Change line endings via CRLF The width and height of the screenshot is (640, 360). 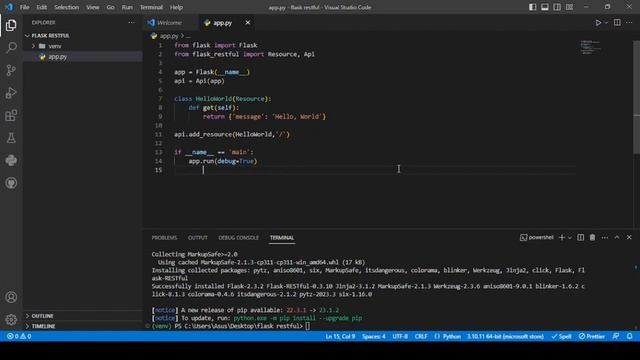click(x=421, y=336)
